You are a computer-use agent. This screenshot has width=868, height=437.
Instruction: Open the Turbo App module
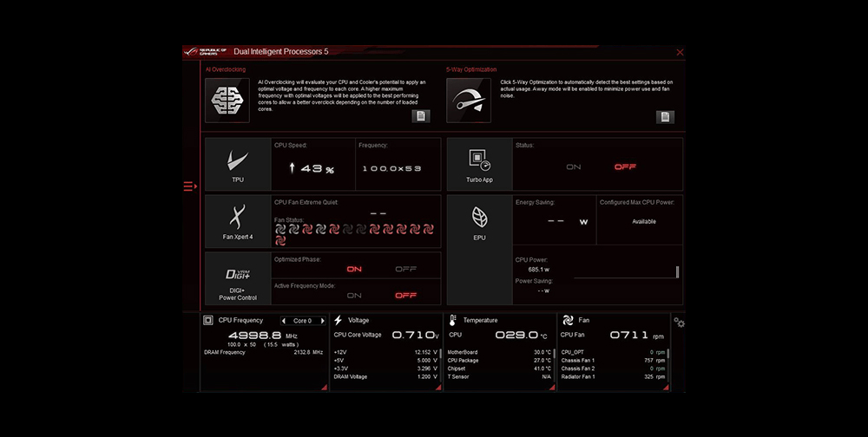click(479, 165)
